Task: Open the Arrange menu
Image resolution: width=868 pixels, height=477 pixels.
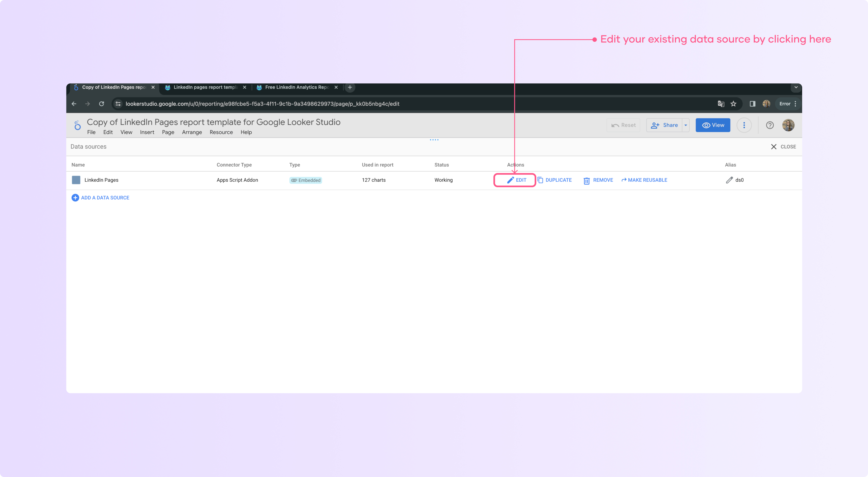Action: click(192, 133)
